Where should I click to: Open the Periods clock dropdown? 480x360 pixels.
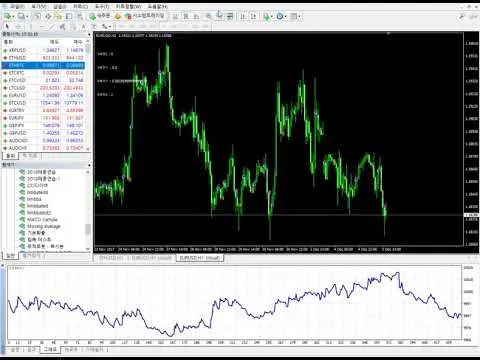tap(281, 16)
